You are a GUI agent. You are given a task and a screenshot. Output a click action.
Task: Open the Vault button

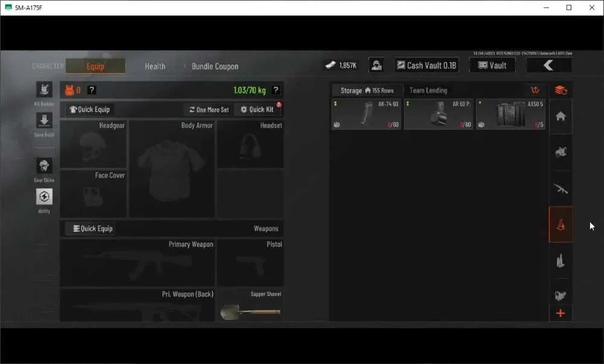[492, 65]
